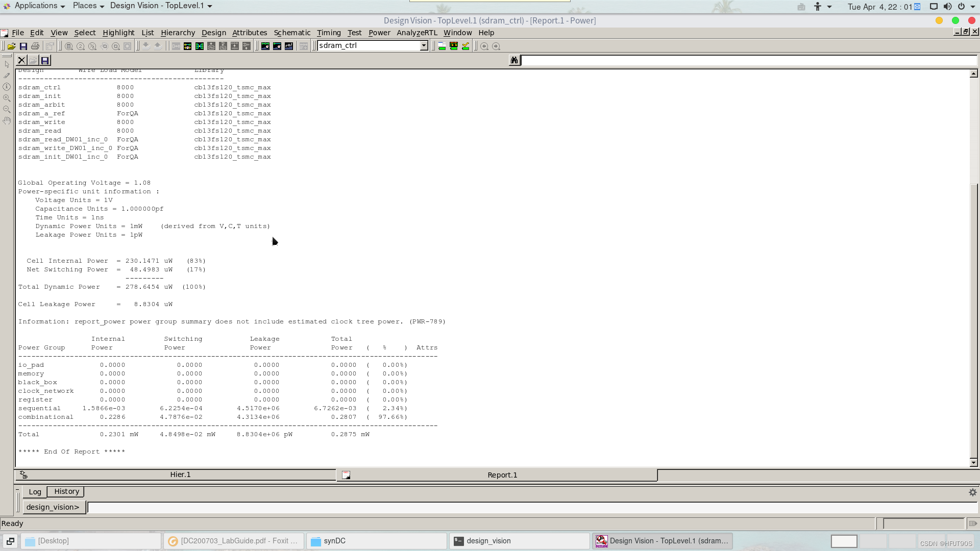Expand the sdram_ctrl design dropdown
The height and width of the screenshot is (551, 980).
click(424, 45)
